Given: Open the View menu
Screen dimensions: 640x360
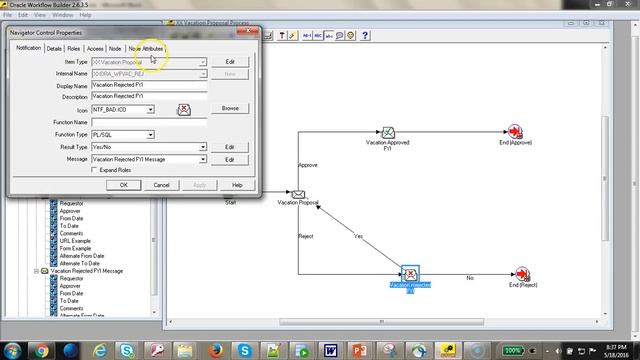Looking at the screenshot, I should click(40, 15).
